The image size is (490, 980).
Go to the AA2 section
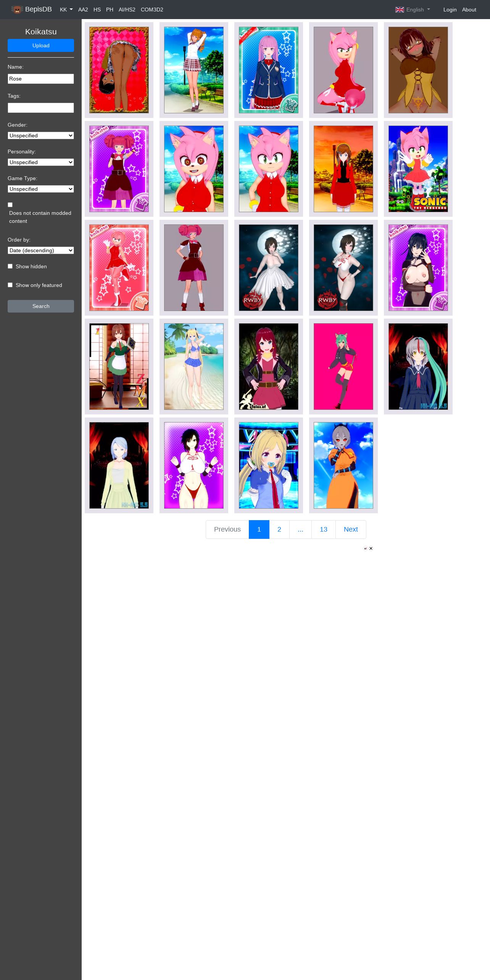[x=83, y=10]
